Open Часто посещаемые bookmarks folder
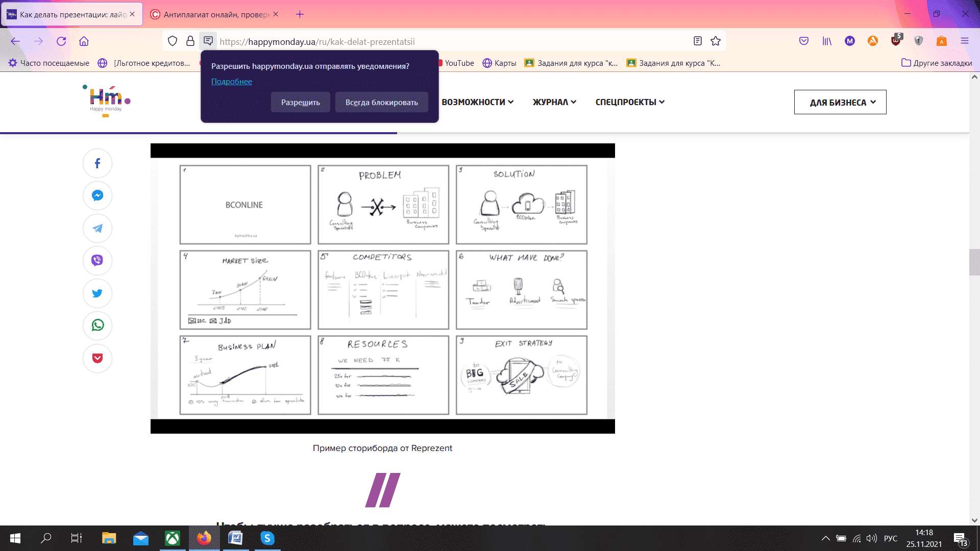The height and width of the screenshot is (551, 980). pyautogui.click(x=49, y=63)
